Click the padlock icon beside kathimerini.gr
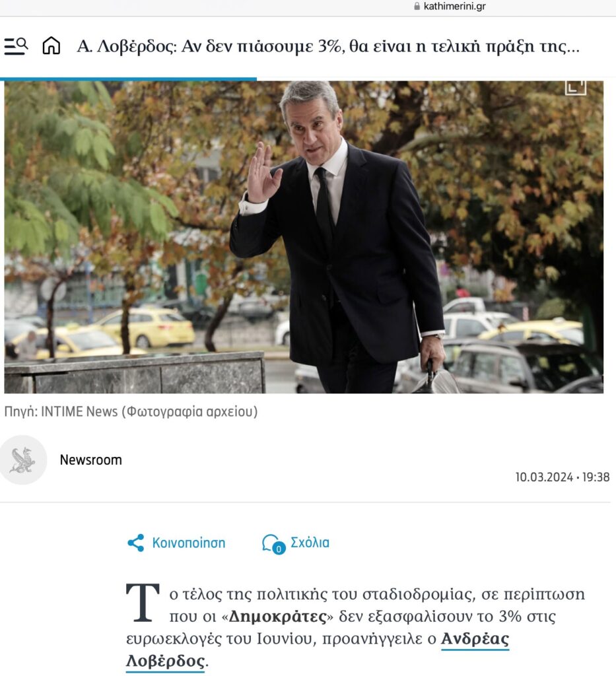The width and height of the screenshot is (616, 676). pos(417,7)
